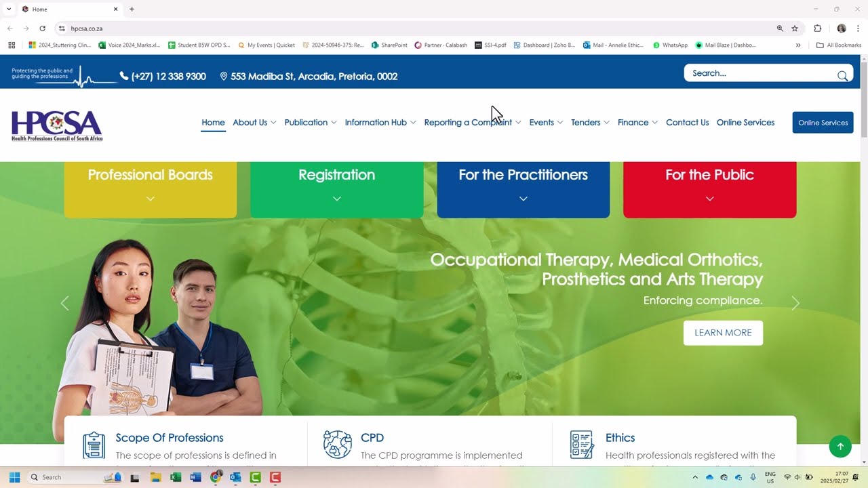Viewport: 868px width, 488px height.
Task: Open the Contact Us nav link
Action: click(x=687, y=122)
